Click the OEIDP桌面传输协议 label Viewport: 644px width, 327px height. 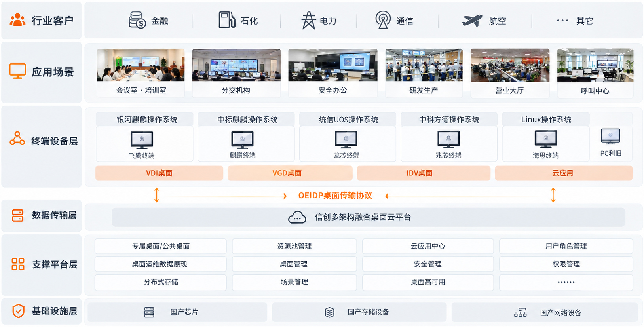335,196
